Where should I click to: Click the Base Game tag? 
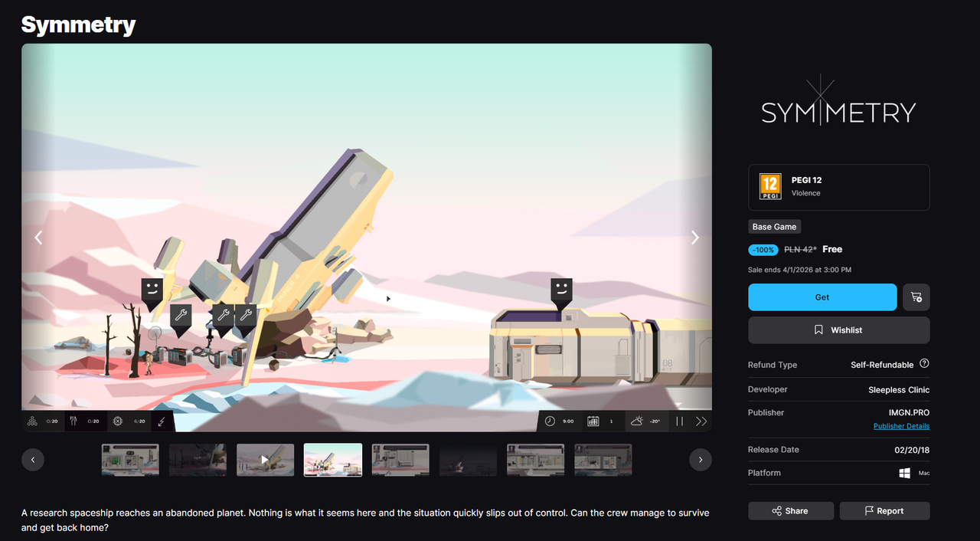pyautogui.click(x=774, y=227)
